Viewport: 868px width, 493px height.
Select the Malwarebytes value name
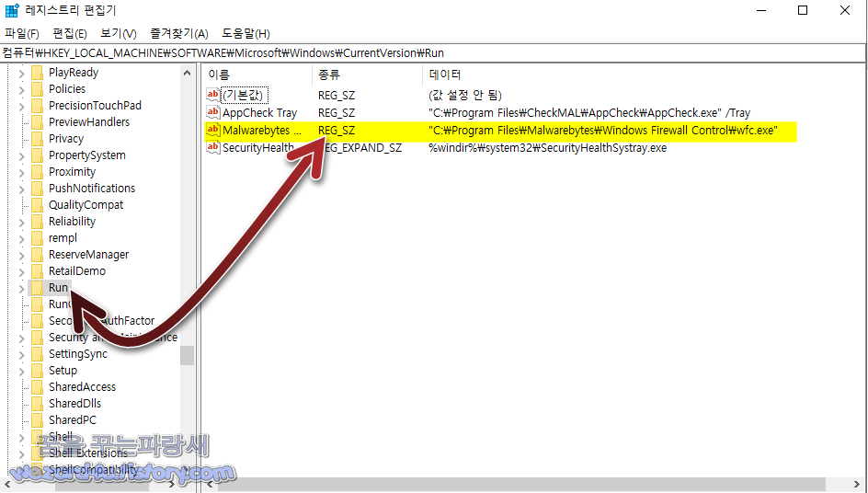point(261,131)
